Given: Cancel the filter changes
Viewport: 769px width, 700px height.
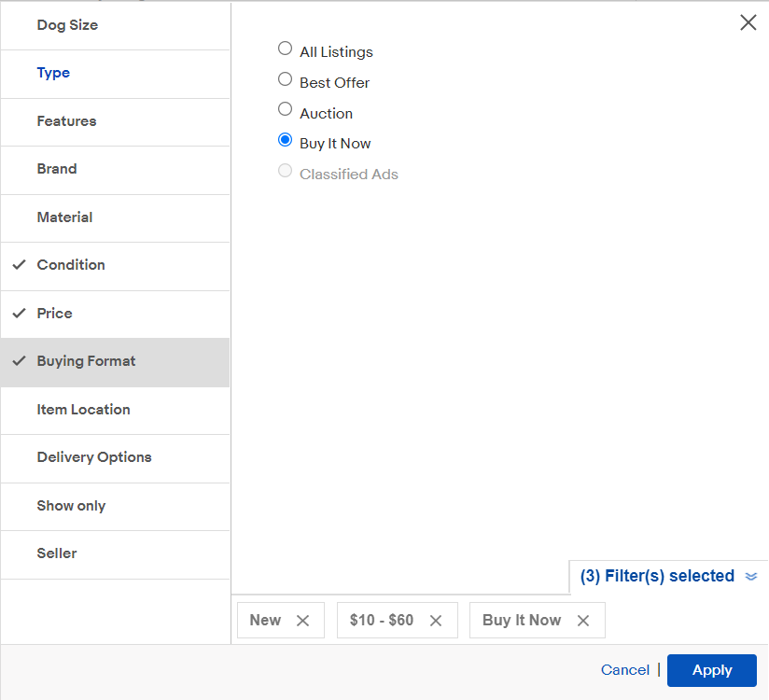Looking at the screenshot, I should (624, 670).
